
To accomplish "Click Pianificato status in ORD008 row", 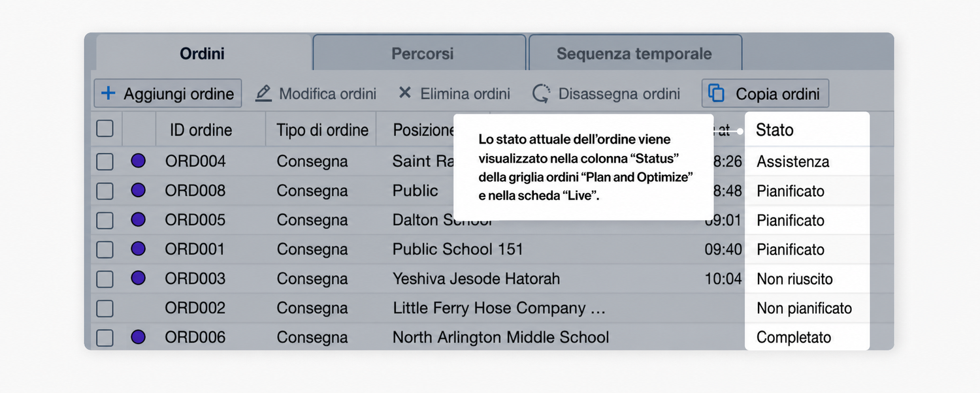I will 791,191.
